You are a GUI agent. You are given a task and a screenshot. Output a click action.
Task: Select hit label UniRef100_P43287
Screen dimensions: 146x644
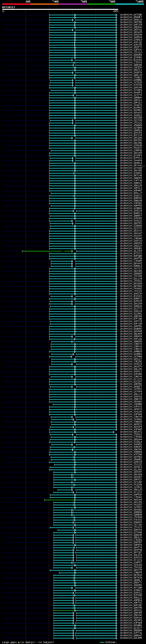(131, 505)
